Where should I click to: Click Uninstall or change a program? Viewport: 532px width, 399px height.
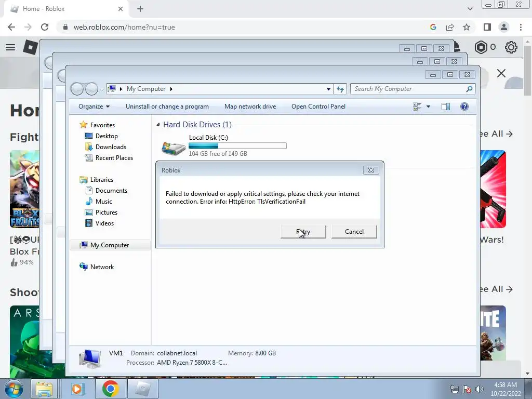point(167,107)
